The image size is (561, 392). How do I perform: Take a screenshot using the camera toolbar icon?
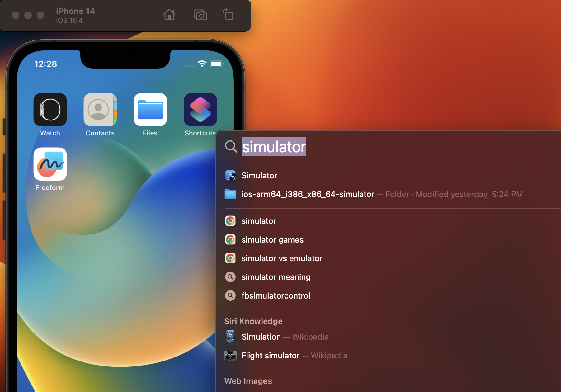click(200, 15)
